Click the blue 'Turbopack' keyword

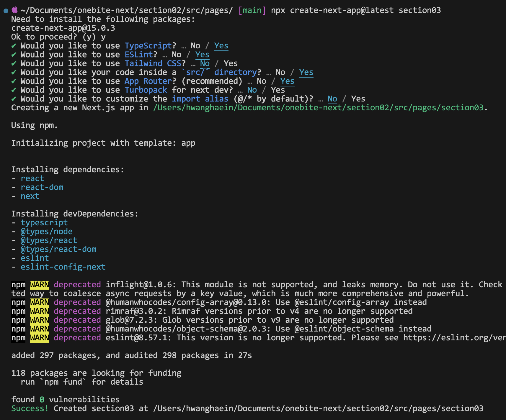[x=146, y=90]
